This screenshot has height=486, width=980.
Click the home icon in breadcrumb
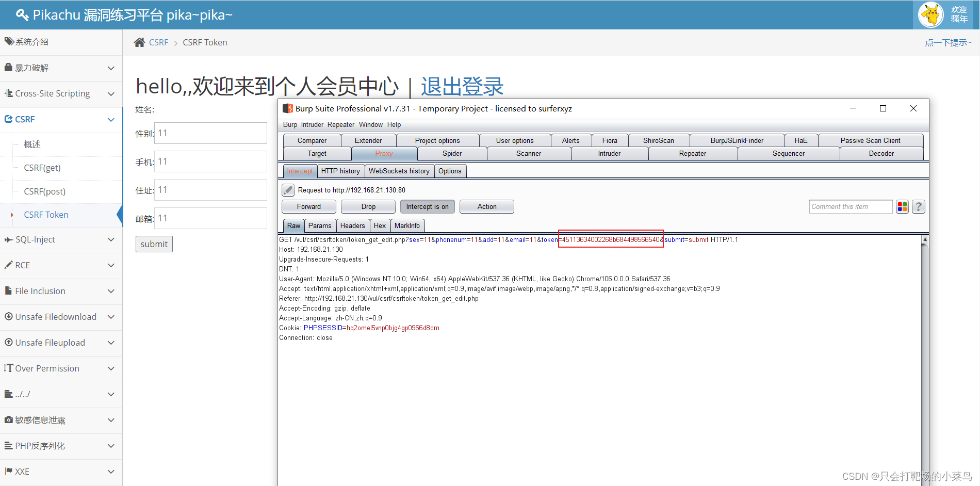139,42
